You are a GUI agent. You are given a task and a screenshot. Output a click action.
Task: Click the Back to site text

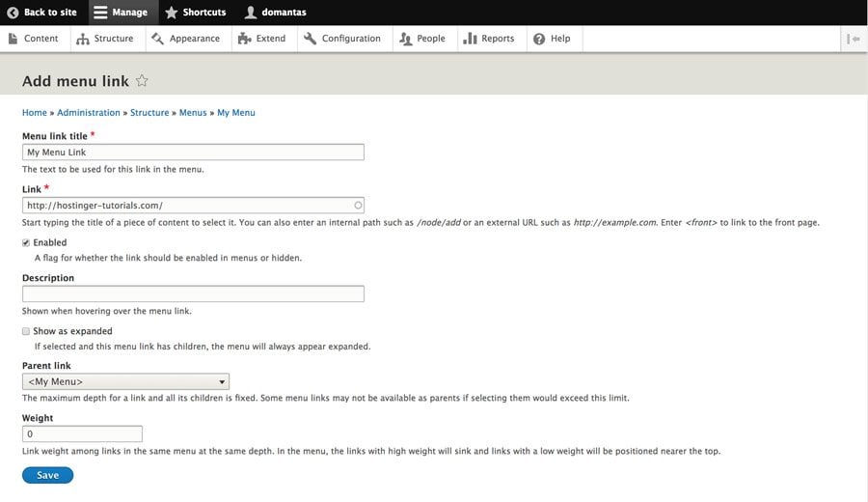(x=50, y=13)
